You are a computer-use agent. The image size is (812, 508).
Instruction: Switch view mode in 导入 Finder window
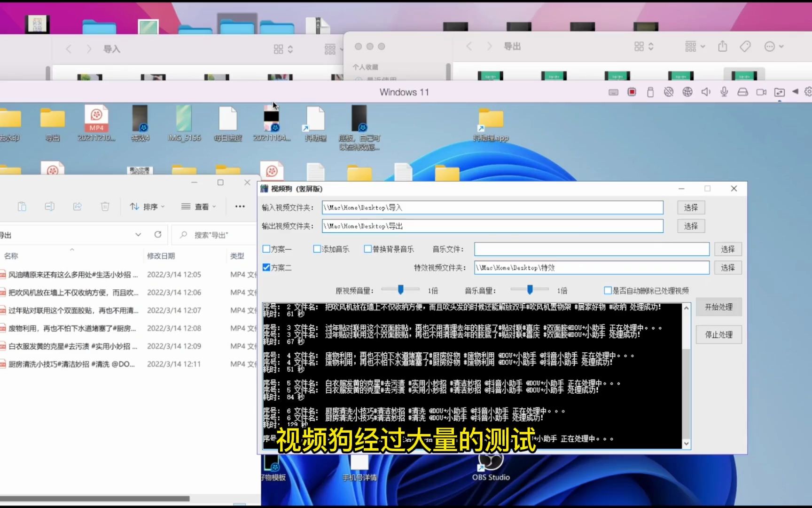tap(283, 49)
